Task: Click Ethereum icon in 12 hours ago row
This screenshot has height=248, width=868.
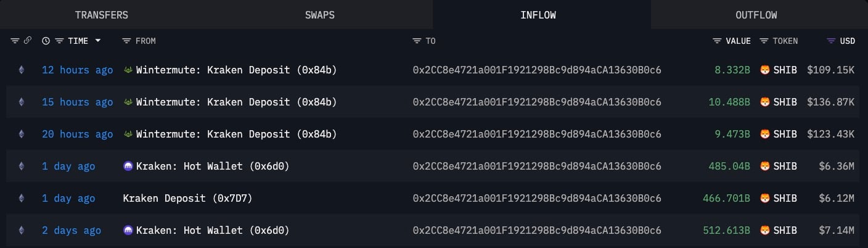Action: pyautogui.click(x=22, y=70)
